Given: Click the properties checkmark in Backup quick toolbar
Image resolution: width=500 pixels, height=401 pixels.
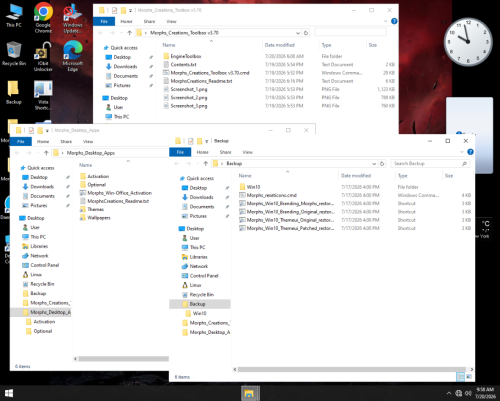Looking at the screenshot, I should (191, 141).
